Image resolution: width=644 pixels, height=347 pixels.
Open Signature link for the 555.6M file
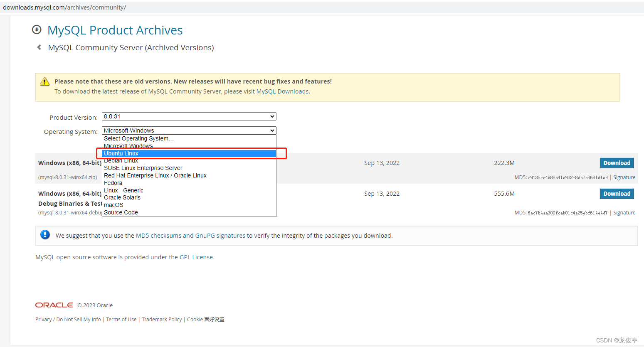point(624,213)
